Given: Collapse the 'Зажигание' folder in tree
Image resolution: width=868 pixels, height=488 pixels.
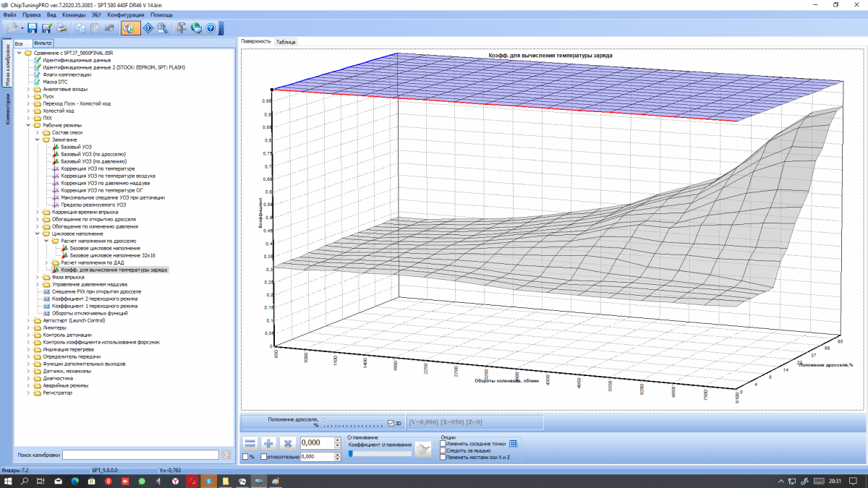Looking at the screenshot, I should tap(37, 140).
